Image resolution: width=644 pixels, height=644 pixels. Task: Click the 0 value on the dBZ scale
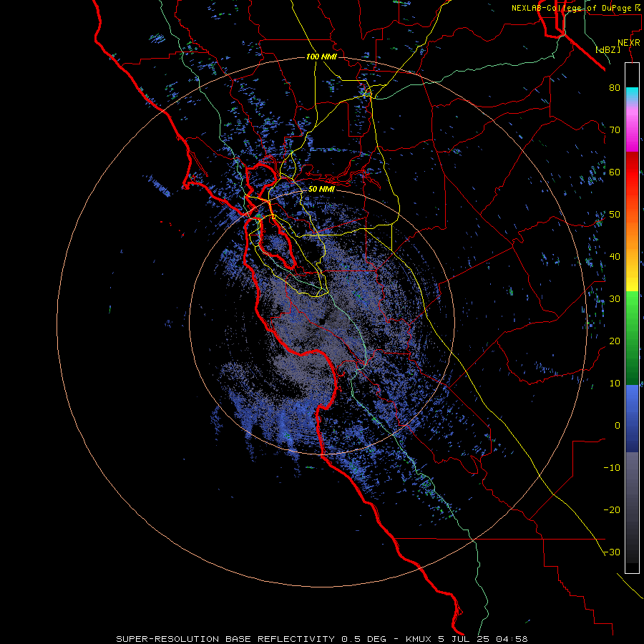[618, 426]
